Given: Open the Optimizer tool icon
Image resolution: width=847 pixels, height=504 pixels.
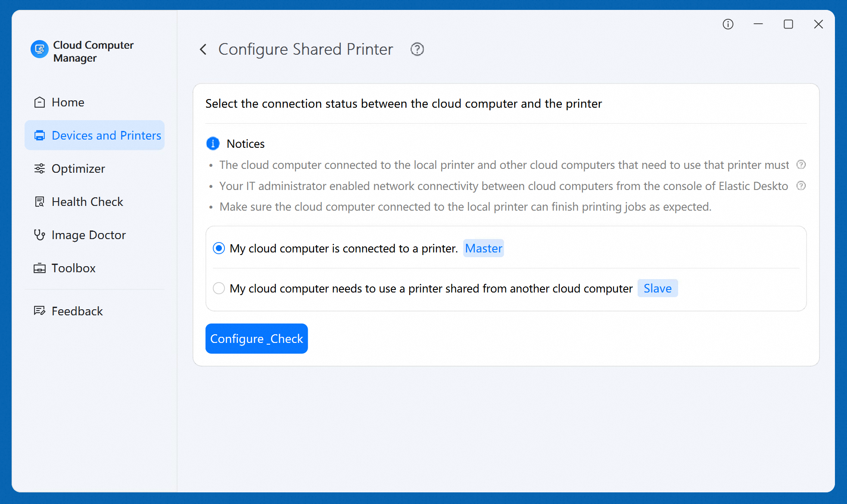Looking at the screenshot, I should point(40,168).
